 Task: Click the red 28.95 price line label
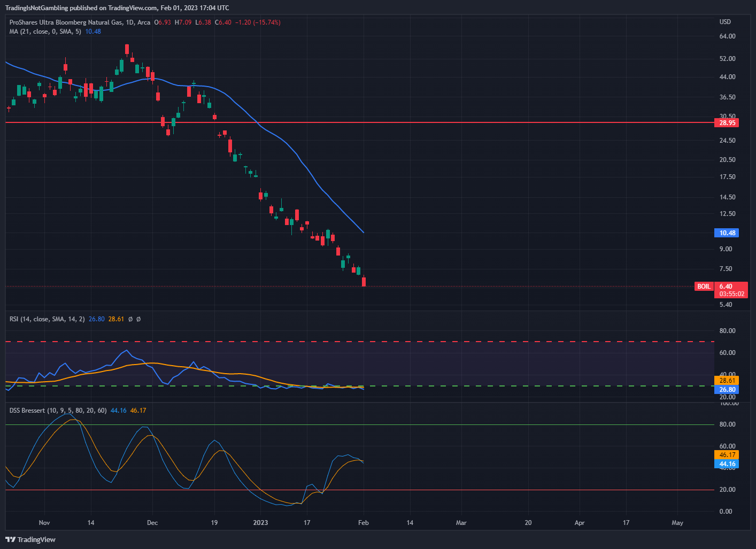tap(727, 123)
